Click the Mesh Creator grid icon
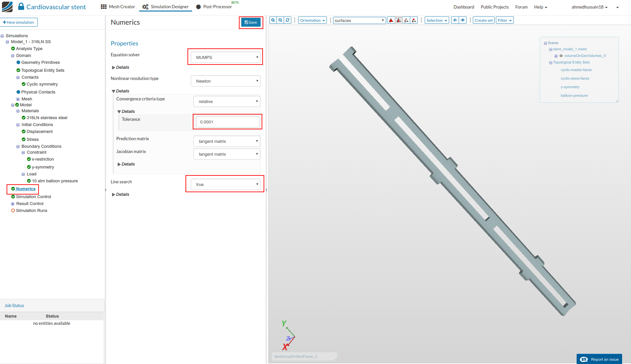This screenshot has height=364, width=631. click(x=104, y=7)
